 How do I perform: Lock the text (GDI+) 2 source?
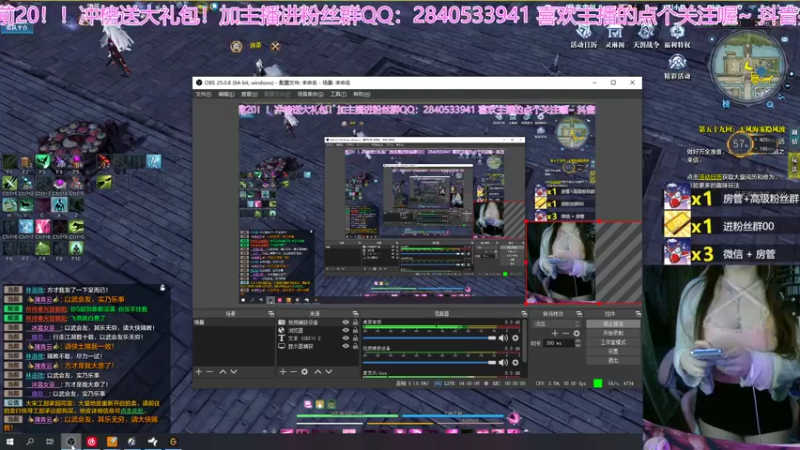(355, 338)
